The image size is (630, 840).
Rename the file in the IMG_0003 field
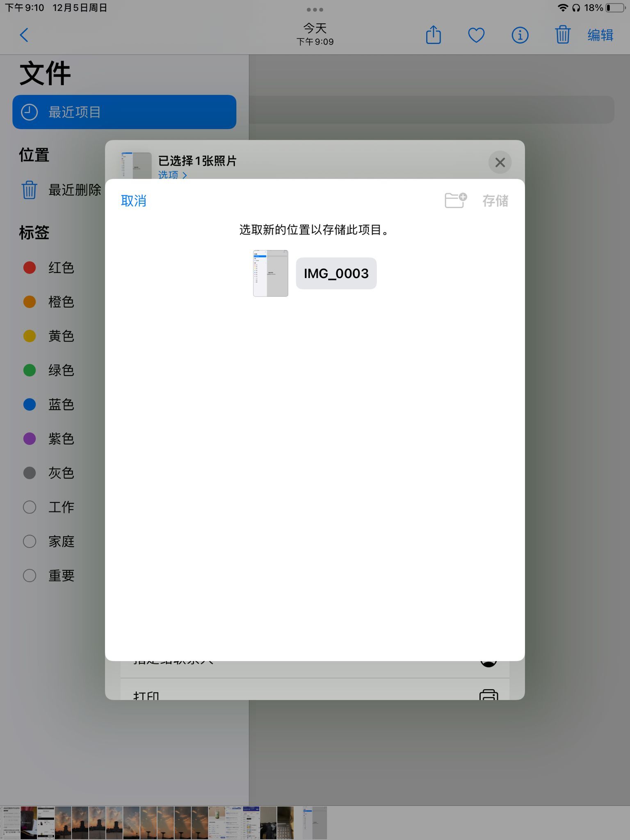click(x=336, y=273)
